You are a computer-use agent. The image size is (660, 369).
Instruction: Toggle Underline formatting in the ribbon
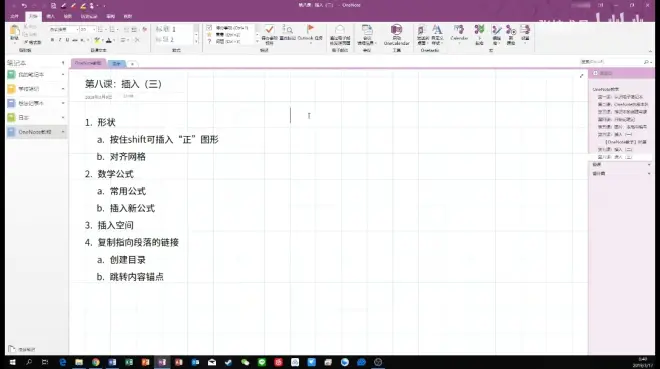coord(67,40)
